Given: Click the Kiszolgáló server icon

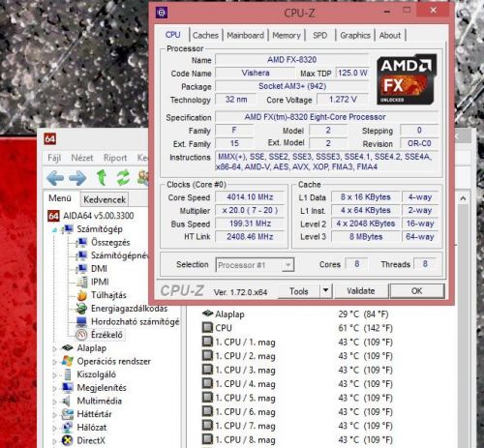Looking at the screenshot, I should coord(68,374).
